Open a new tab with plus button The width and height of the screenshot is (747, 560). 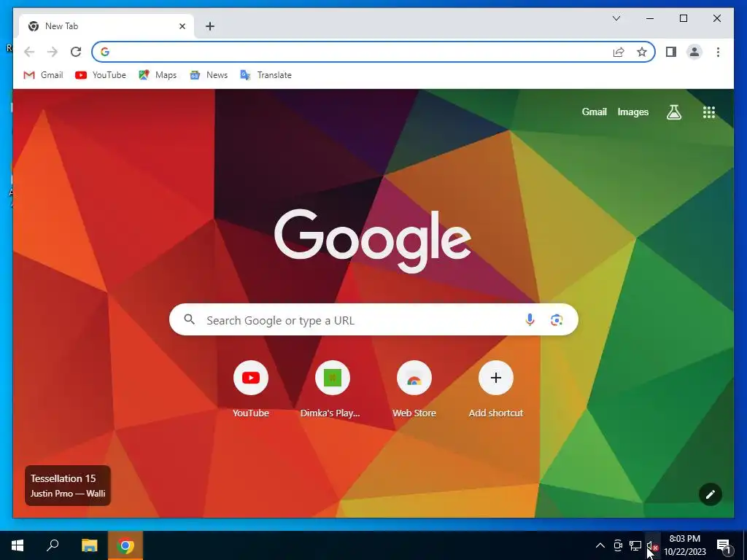pyautogui.click(x=210, y=26)
